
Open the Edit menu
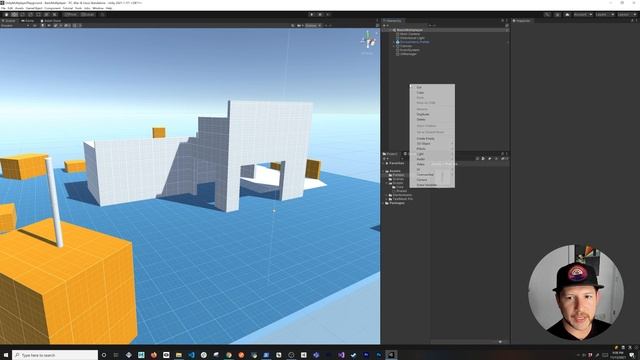[10, 8]
